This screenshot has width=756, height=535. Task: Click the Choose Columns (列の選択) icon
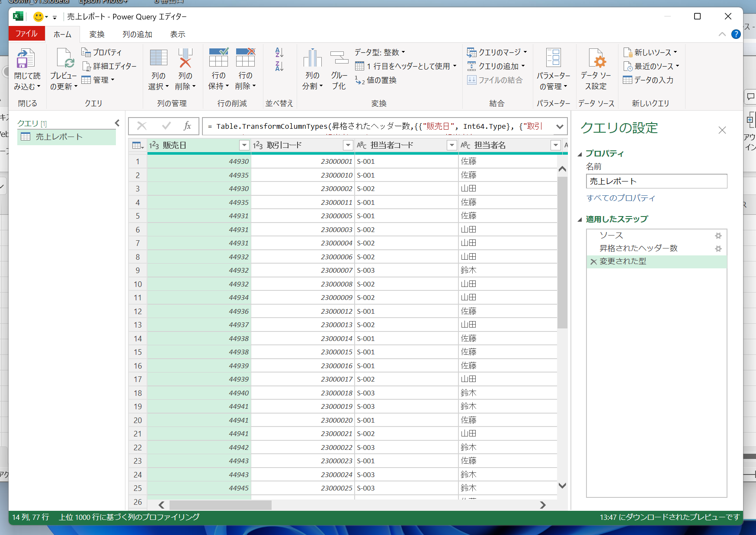tap(158, 58)
